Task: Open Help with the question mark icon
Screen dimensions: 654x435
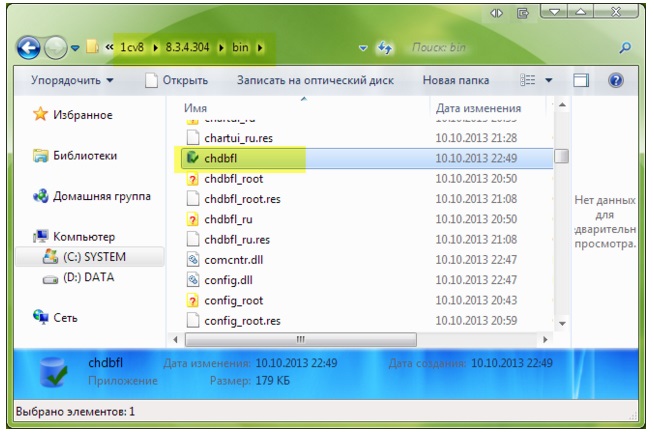Action: pyautogui.click(x=616, y=80)
